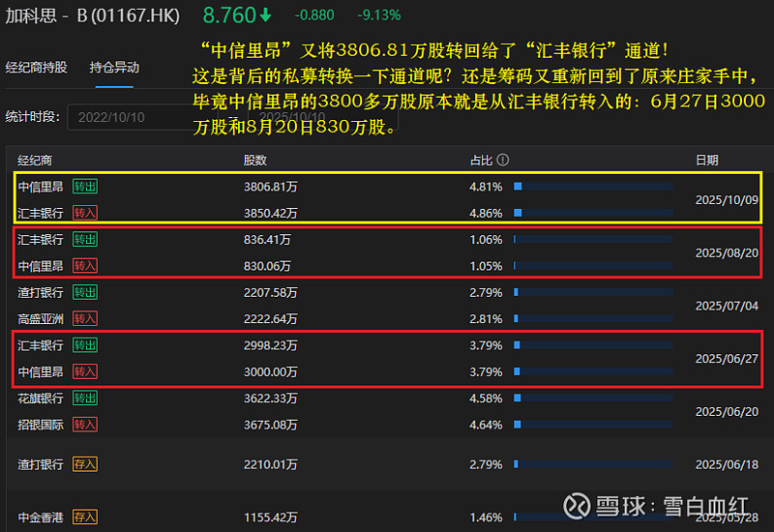Screen dimensions: 774x532
Task: Click the 3.79% ratio for 汇丰银行 in the 2998.23万 row
Action: (486, 345)
